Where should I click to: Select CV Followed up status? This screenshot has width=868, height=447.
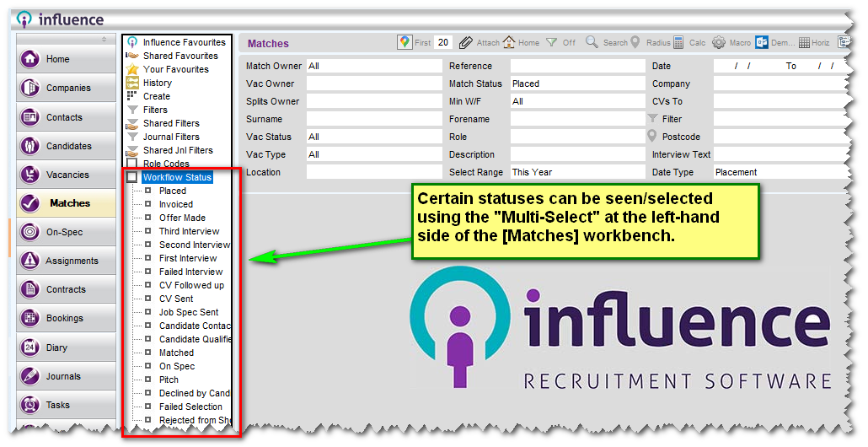click(191, 285)
